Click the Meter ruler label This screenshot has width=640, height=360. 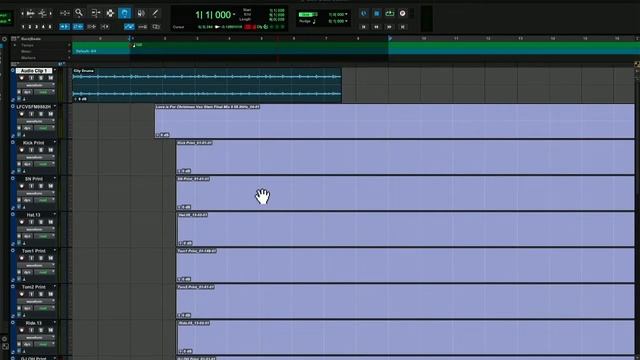tap(27, 52)
